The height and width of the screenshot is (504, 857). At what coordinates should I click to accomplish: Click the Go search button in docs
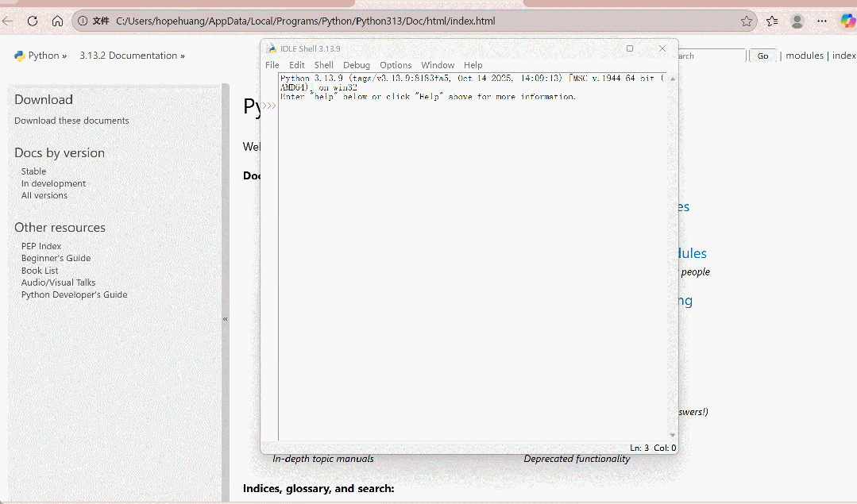click(763, 56)
